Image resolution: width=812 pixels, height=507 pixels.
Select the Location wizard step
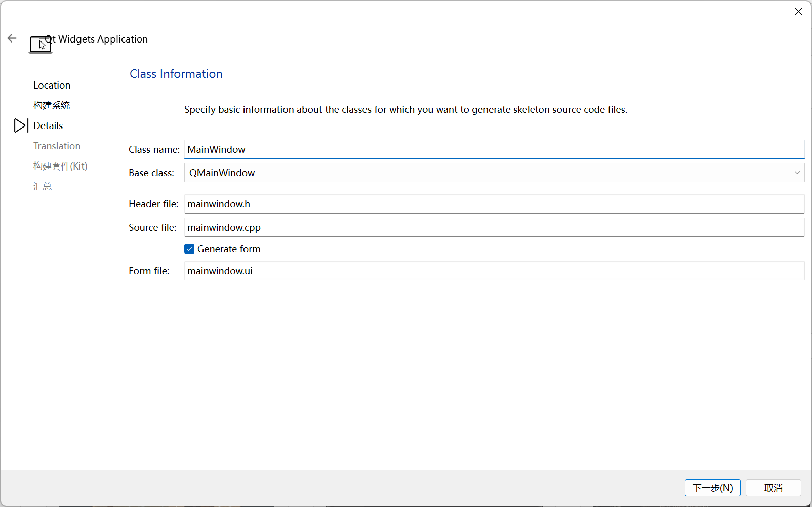pos(52,85)
